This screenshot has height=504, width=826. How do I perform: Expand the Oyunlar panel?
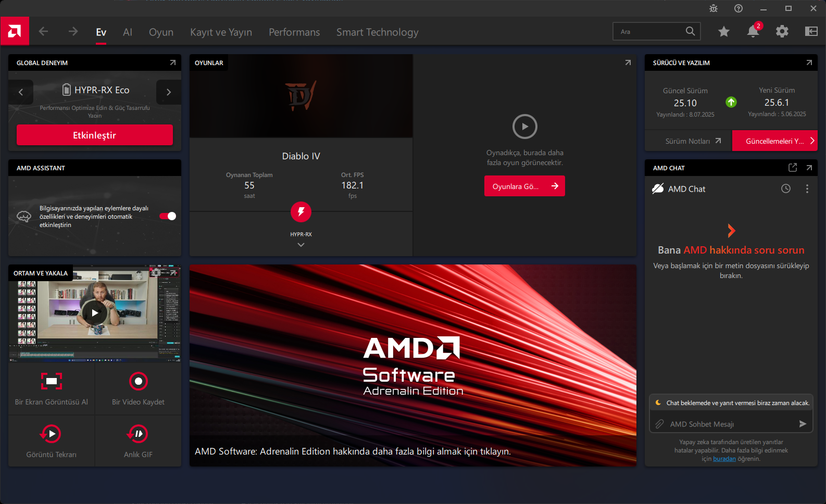coord(628,62)
